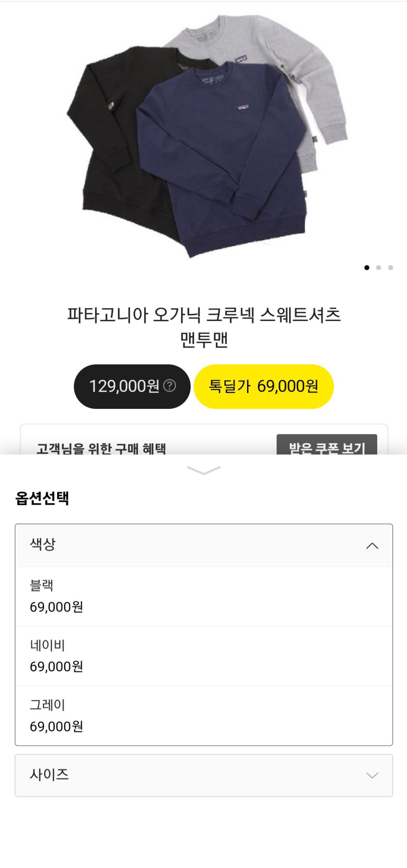407x868 pixels.
Task: Choose the 네이비 color option
Action: [203, 656]
